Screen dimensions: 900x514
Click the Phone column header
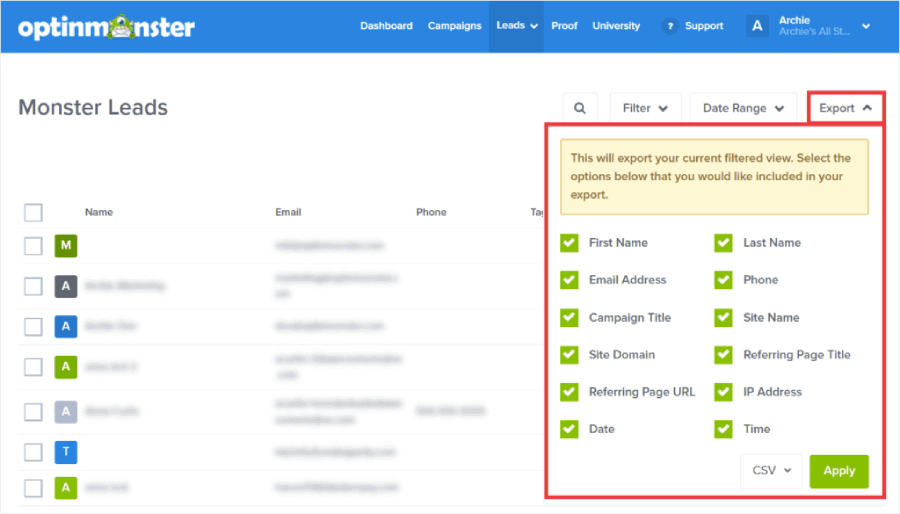[x=431, y=212]
